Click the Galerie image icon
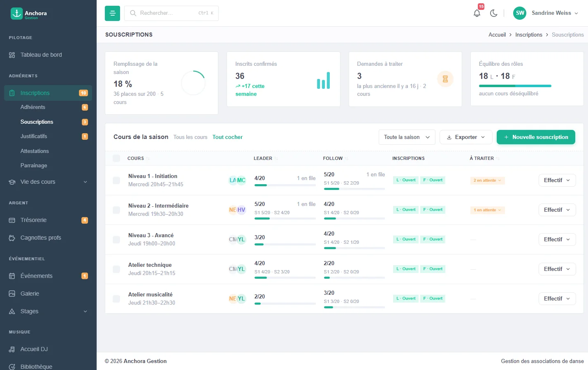This screenshot has height=370, width=588. point(12,294)
